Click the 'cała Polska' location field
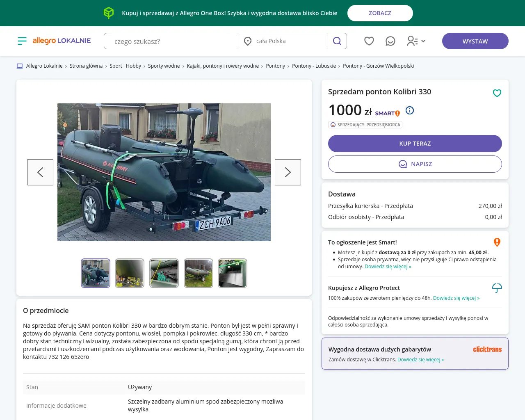 click(x=283, y=41)
